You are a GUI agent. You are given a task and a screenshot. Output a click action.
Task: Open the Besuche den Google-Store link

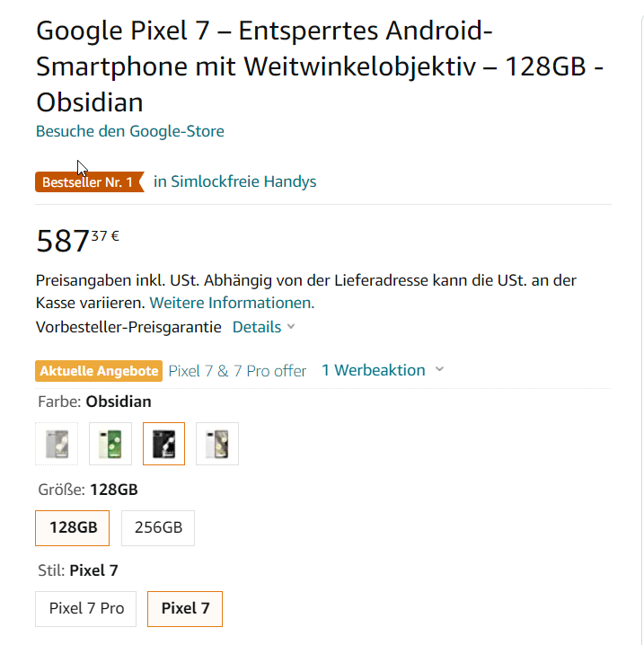pos(130,131)
